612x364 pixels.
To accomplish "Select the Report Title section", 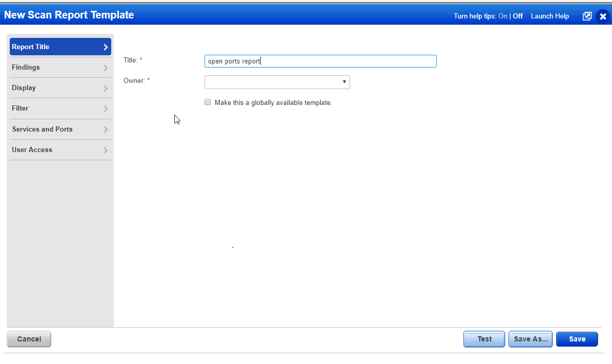I will 60,47.
